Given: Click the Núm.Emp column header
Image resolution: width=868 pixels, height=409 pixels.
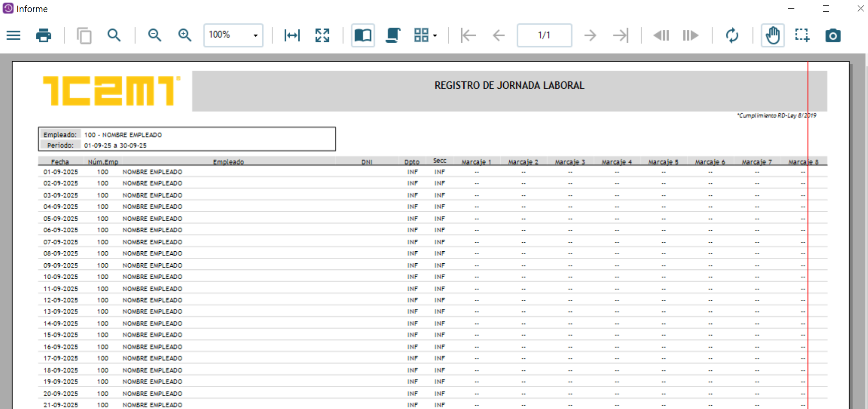Looking at the screenshot, I should point(103,162).
